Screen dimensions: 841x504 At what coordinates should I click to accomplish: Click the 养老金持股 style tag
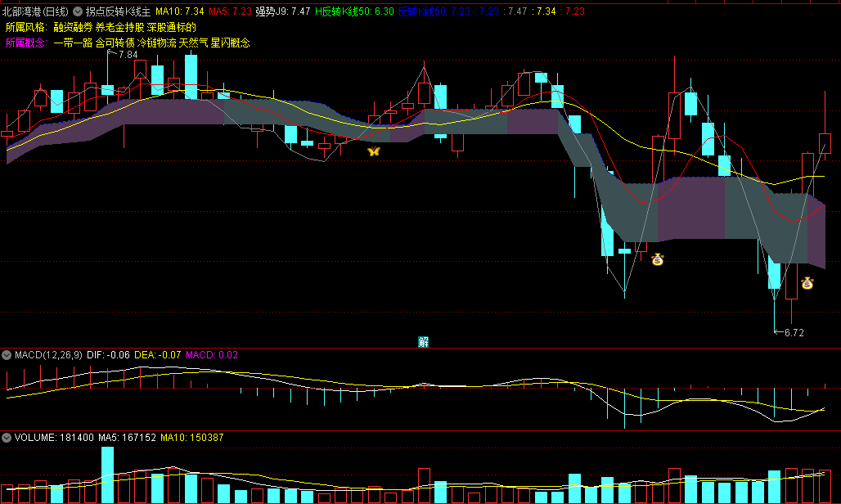coord(119,27)
